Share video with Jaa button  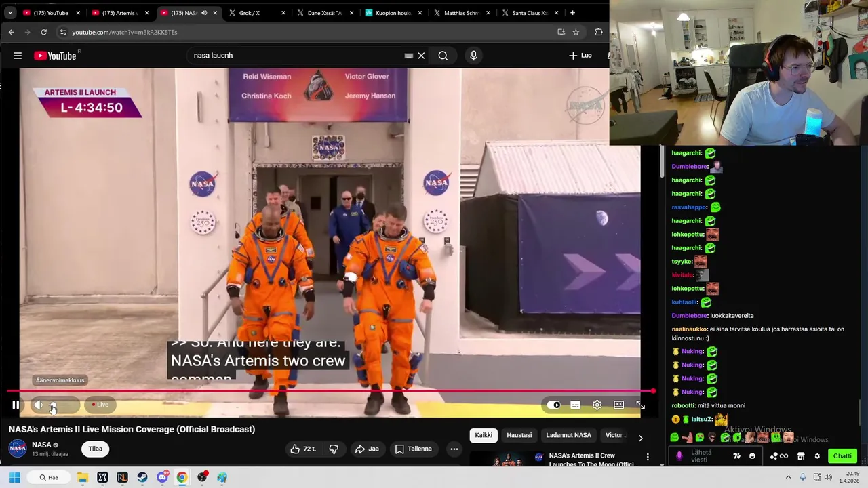point(367,449)
